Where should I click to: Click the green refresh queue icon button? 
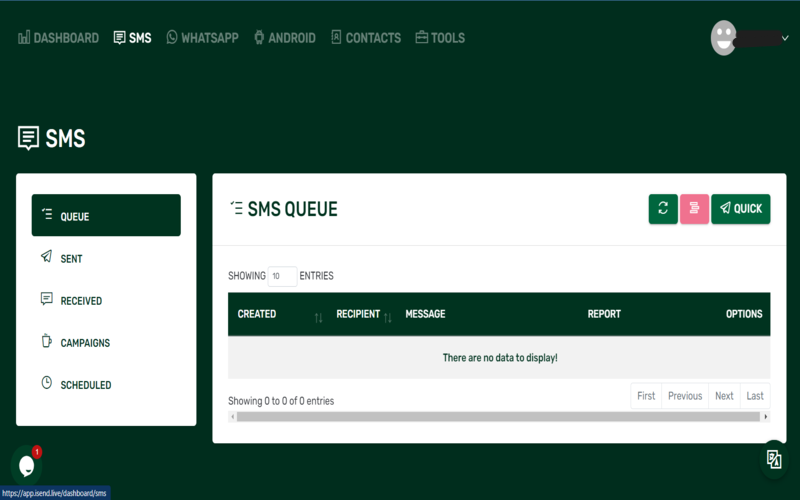(663, 209)
